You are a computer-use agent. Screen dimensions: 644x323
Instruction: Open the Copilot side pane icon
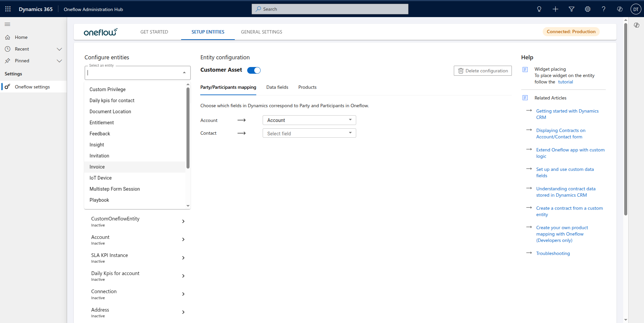click(637, 25)
